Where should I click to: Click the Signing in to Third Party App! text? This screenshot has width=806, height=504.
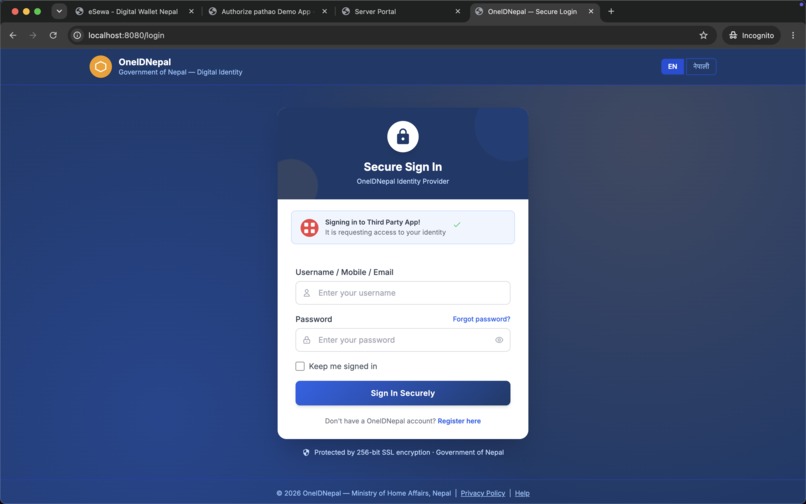point(373,222)
